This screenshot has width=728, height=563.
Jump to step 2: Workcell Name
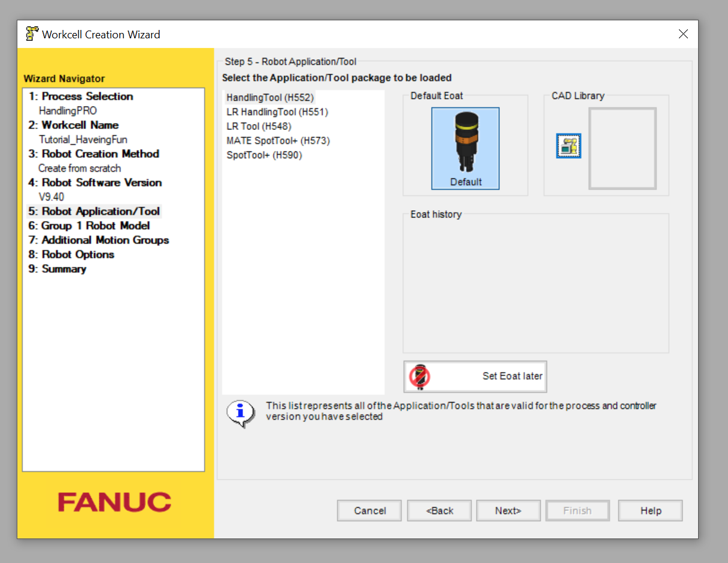coord(74,125)
